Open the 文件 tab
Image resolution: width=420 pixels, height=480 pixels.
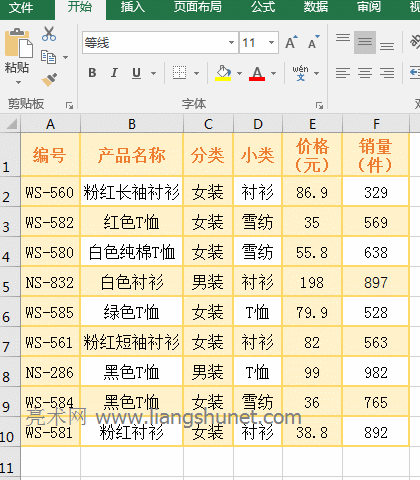click(x=21, y=7)
